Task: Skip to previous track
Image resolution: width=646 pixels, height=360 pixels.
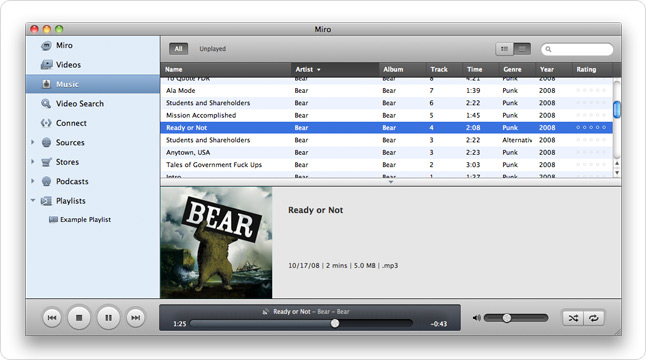Action: click(x=52, y=318)
